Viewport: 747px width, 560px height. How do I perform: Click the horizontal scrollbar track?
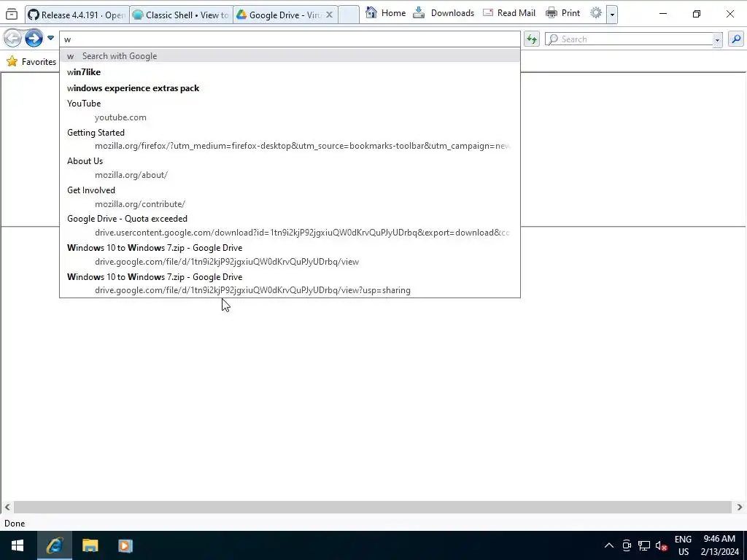coord(373,507)
